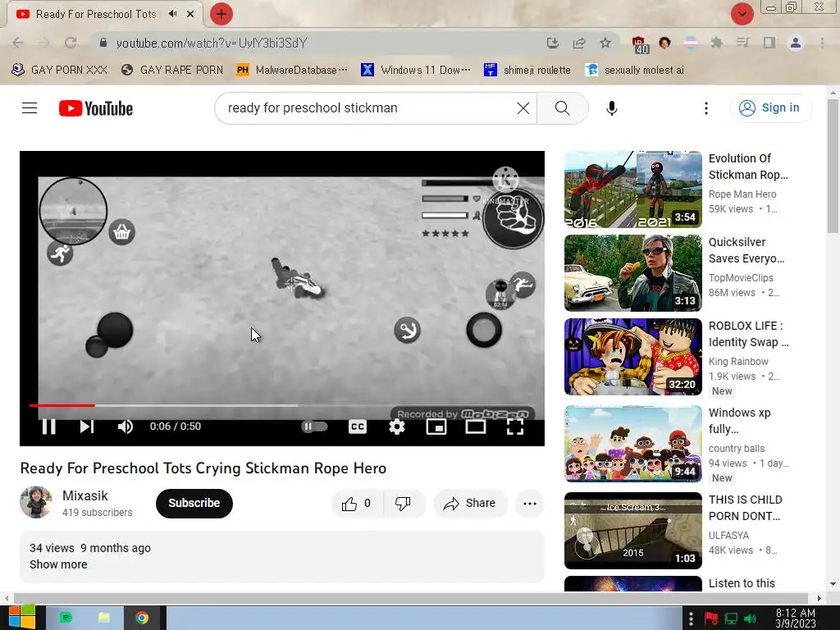This screenshot has height=630, width=840.
Task: Open the Windows 11 Dow... bookmark
Action: click(x=416, y=71)
